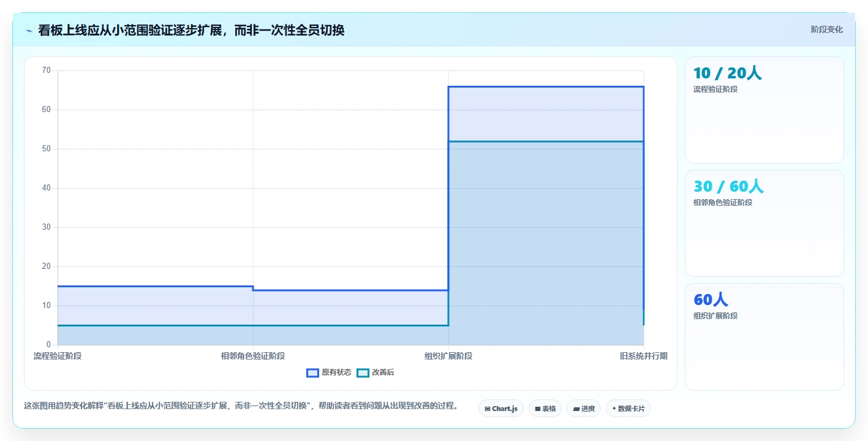Click the y-axis value 50
This screenshot has height=441, width=868.
click(x=47, y=149)
